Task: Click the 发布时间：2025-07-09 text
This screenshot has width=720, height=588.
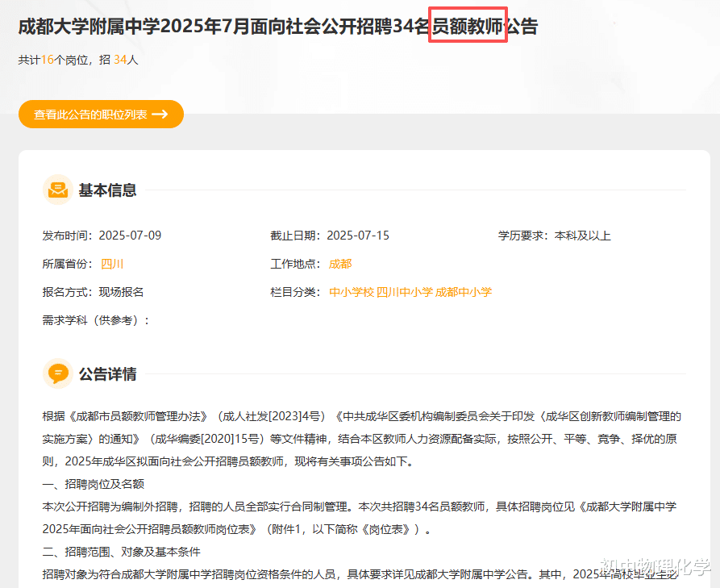Action: [102, 236]
